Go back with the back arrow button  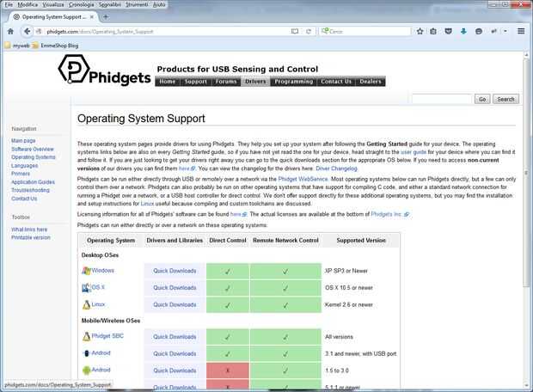27,31
